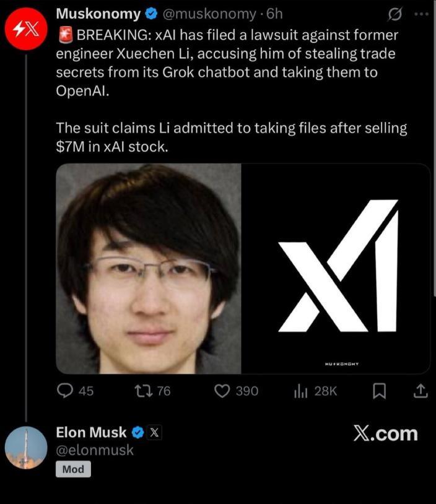
Task: Click Elon Musk's verified checkmark
Action: tap(137, 432)
